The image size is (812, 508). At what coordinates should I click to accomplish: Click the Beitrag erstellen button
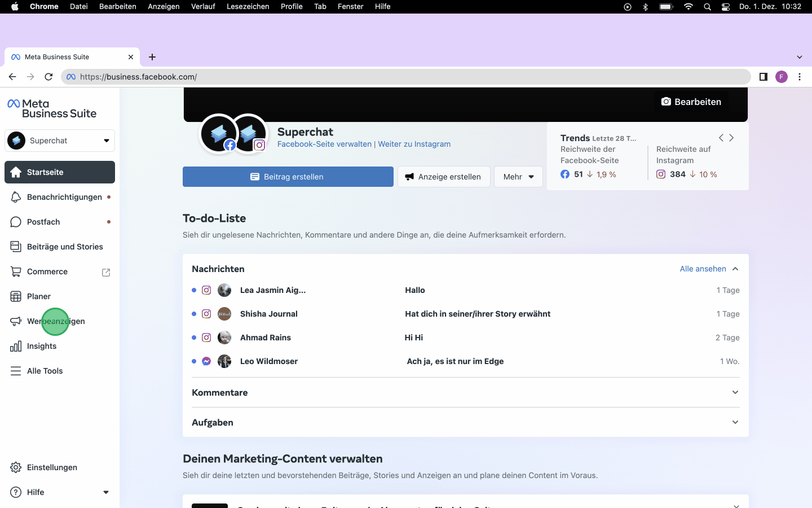point(288,177)
